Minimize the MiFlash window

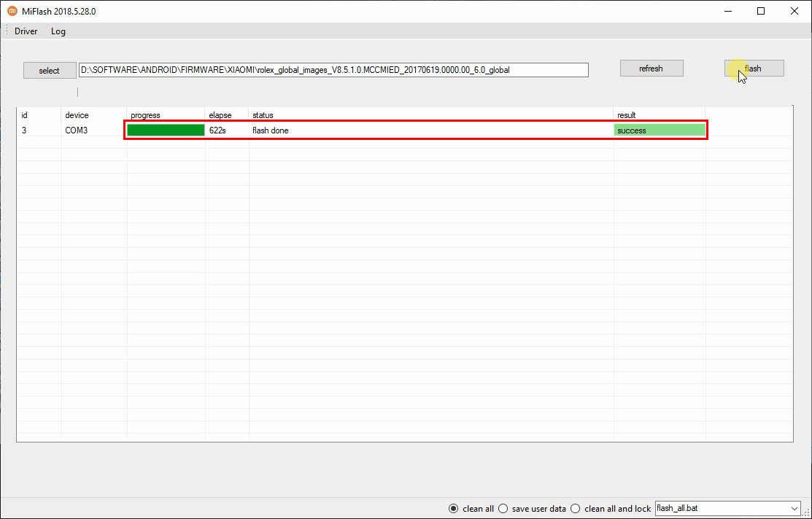(727, 11)
